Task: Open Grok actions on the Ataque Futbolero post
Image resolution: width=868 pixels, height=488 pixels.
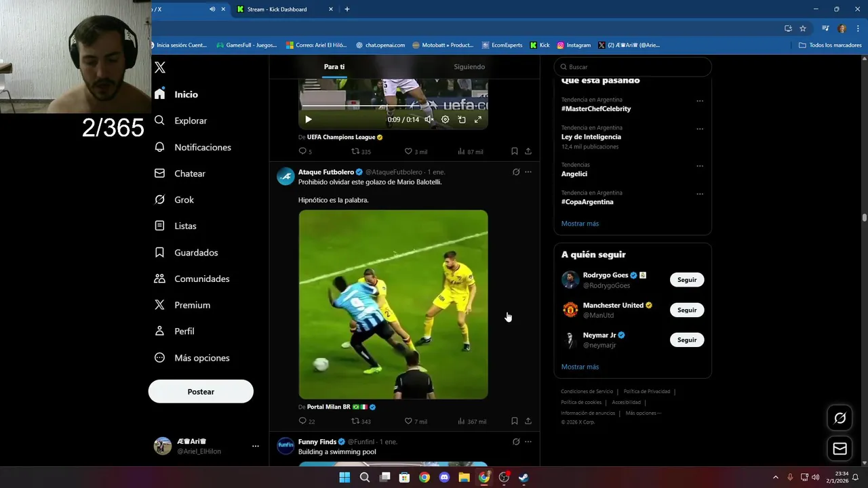Action: (x=516, y=172)
